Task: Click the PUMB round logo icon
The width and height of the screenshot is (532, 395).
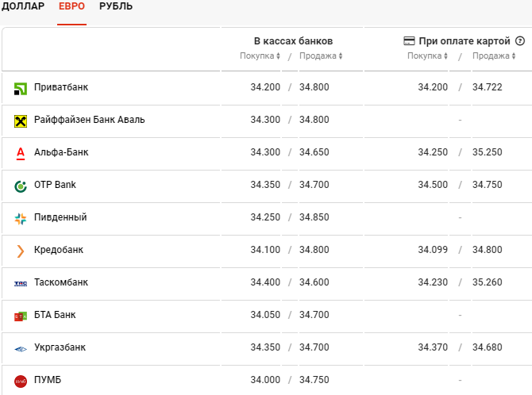Action: tap(21, 381)
